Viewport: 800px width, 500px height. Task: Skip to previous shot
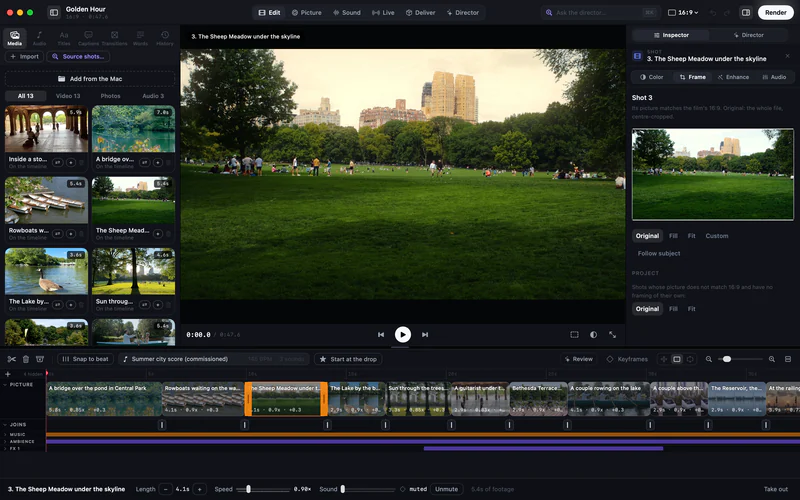381,335
